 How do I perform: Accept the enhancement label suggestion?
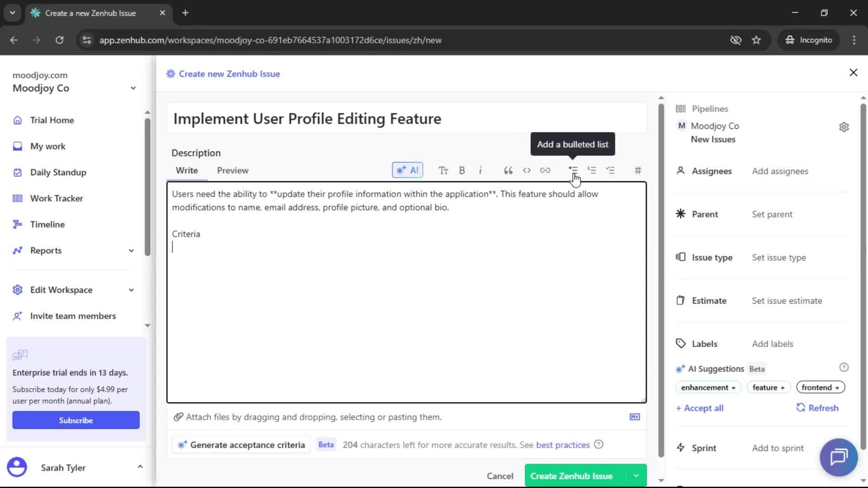[708, 387]
